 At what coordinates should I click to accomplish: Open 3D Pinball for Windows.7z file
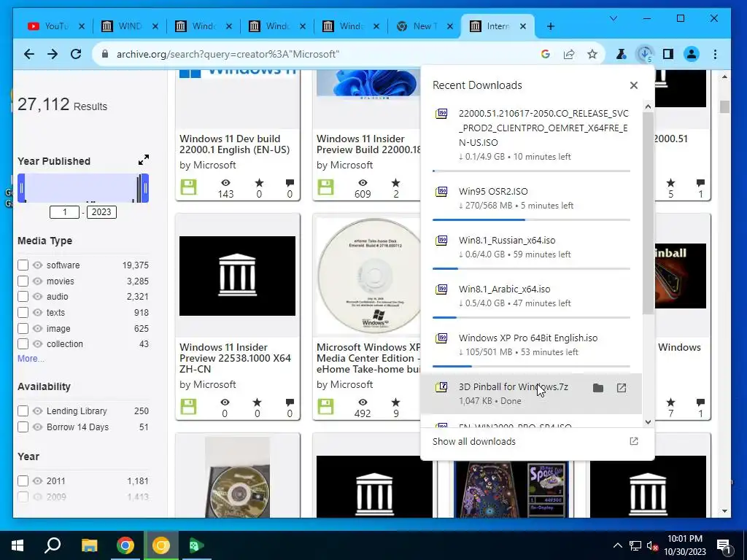pyautogui.click(x=622, y=388)
